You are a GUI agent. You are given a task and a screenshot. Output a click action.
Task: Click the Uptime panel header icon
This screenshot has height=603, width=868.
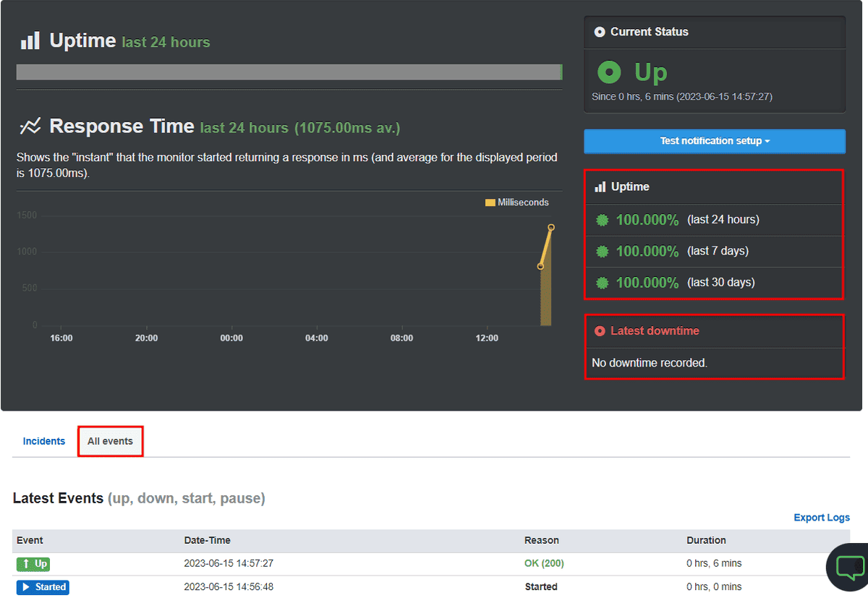click(x=600, y=186)
